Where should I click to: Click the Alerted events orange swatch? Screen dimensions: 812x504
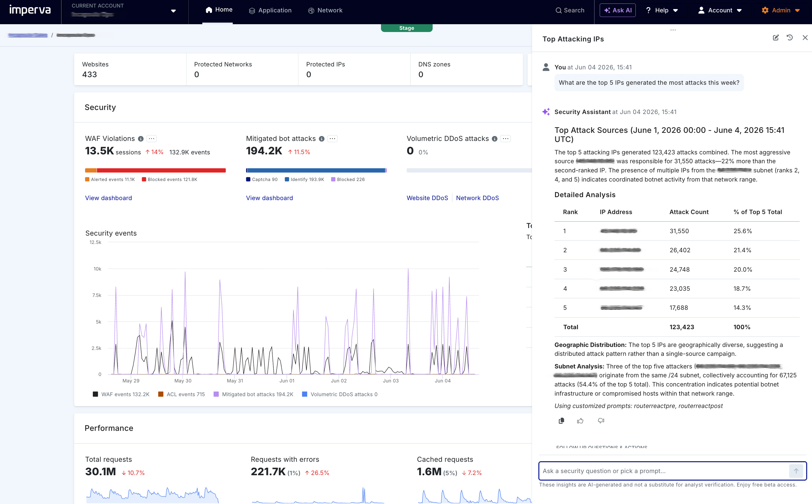pos(87,179)
